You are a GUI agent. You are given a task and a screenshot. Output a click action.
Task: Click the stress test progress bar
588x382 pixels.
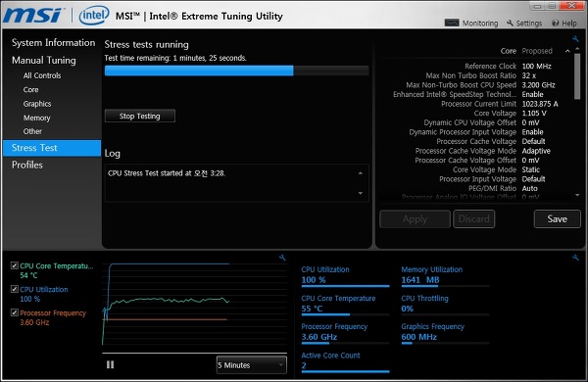coord(236,71)
